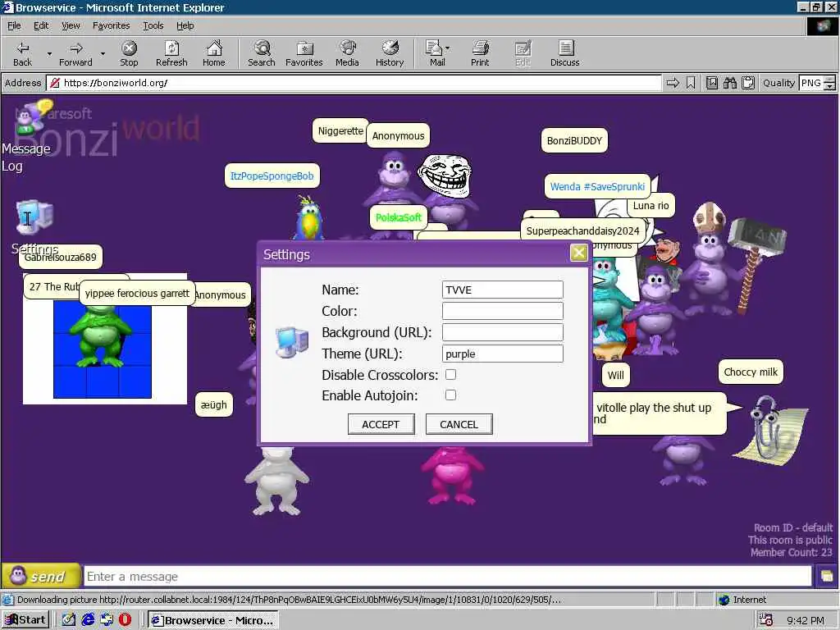Click the Discuss toolbar icon
Screen dimensions: 840x630
[564, 54]
